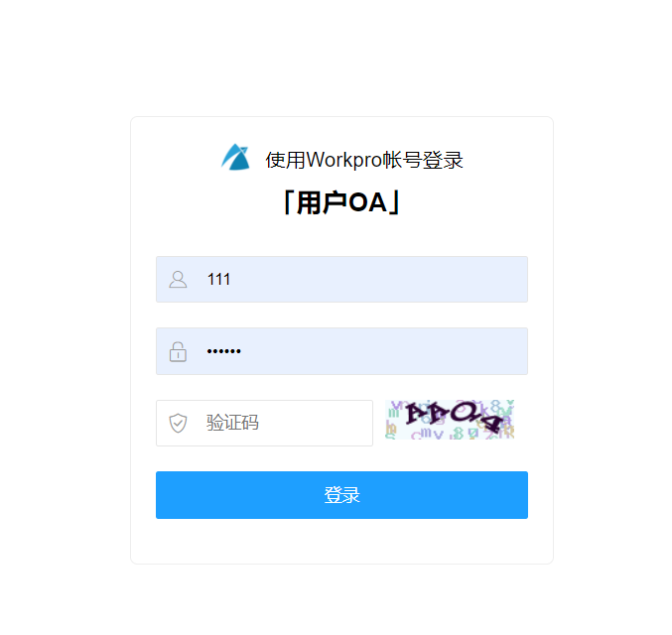The height and width of the screenshot is (635, 672).
Task: Click the dark distorted captcha letters
Action: coord(455,417)
